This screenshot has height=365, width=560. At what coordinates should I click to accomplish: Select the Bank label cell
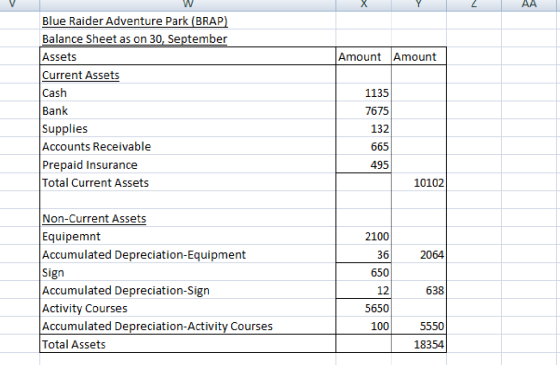pos(188,110)
